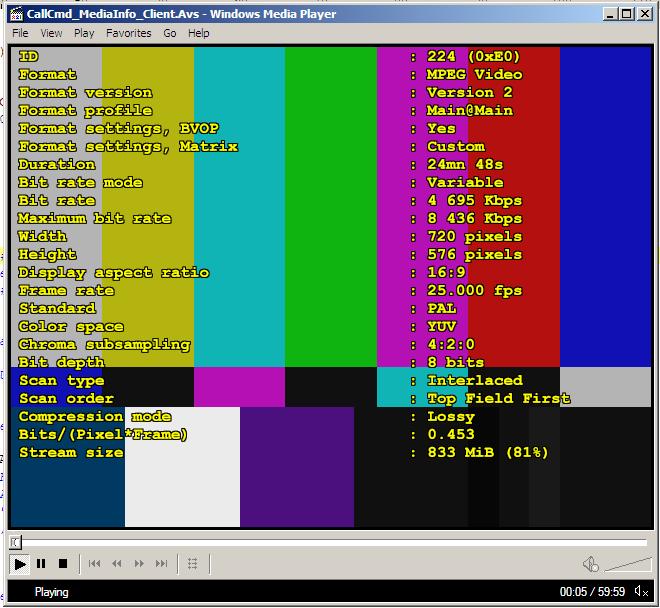Skip to next track
The image size is (660, 608).
(x=161, y=564)
